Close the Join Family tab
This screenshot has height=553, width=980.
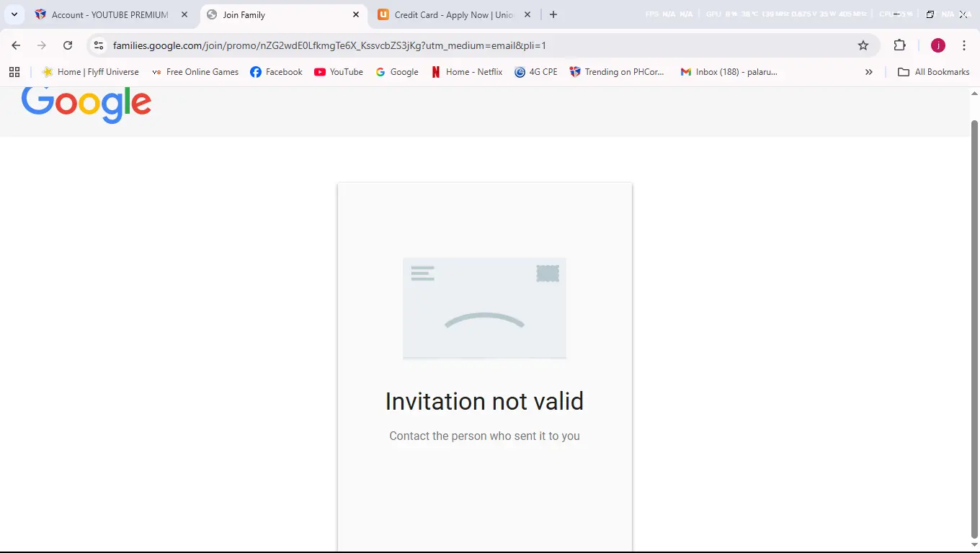(x=356, y=14)
